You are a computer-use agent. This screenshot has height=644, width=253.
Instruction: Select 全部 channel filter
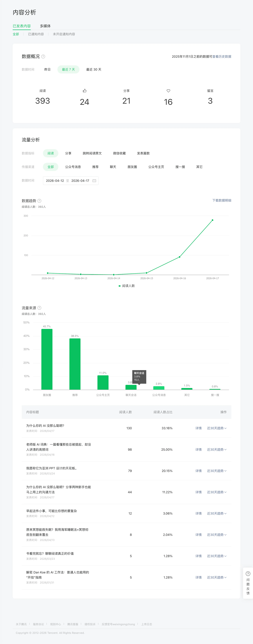(x=51, y=167)
